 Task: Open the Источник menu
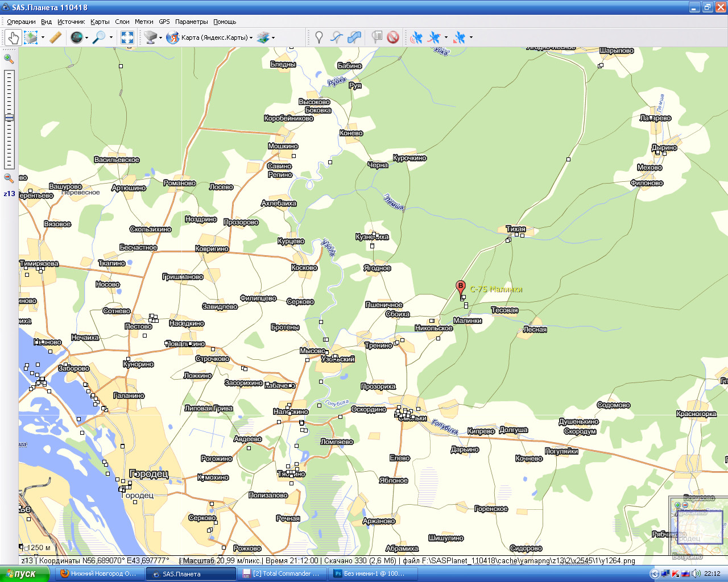[x=71, y=22]
